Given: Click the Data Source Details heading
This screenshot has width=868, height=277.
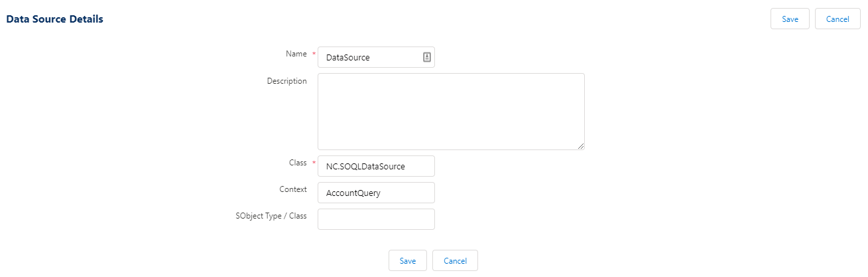Looking at the screenshot, I should click(x=54, y=19).
